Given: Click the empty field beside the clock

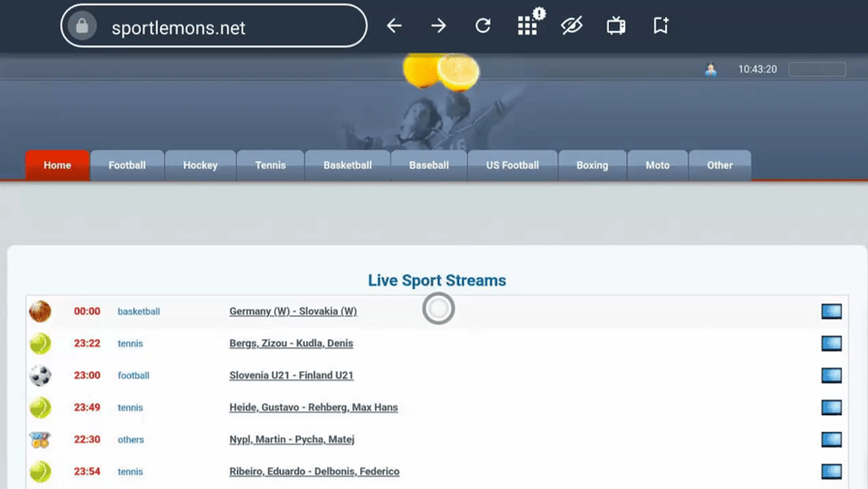Looking at the screenshot, I should [x=818, y=69].
